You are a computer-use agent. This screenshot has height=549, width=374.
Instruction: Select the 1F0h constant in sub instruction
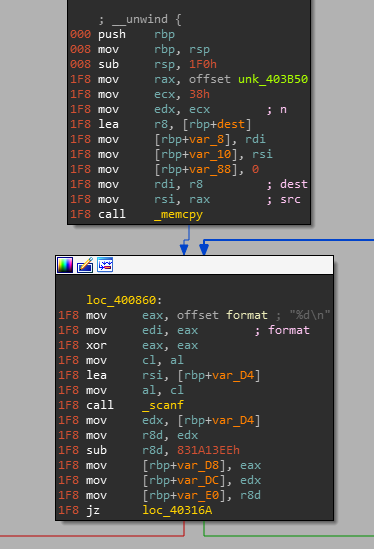[203, 64]
